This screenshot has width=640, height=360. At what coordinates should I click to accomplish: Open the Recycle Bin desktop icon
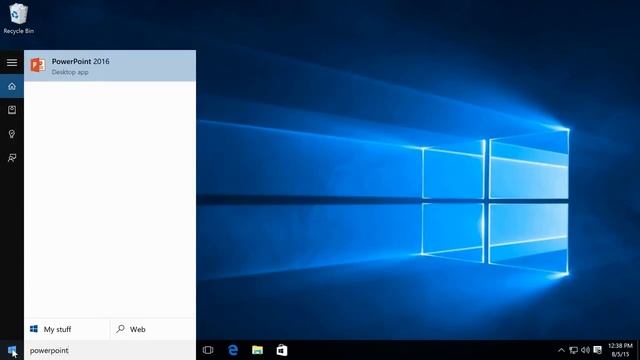tap(18, 19)
